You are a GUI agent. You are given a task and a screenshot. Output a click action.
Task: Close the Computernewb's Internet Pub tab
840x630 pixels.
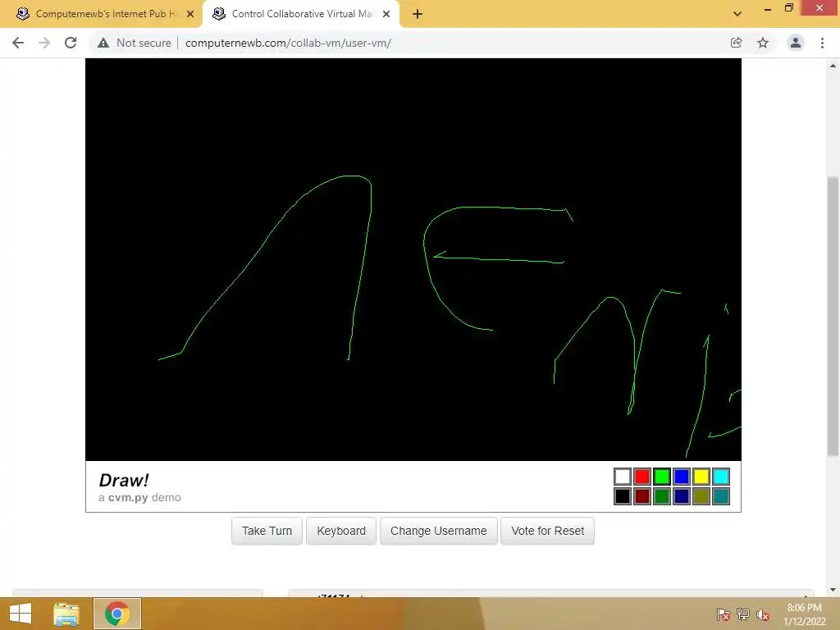tap(190, 14)
